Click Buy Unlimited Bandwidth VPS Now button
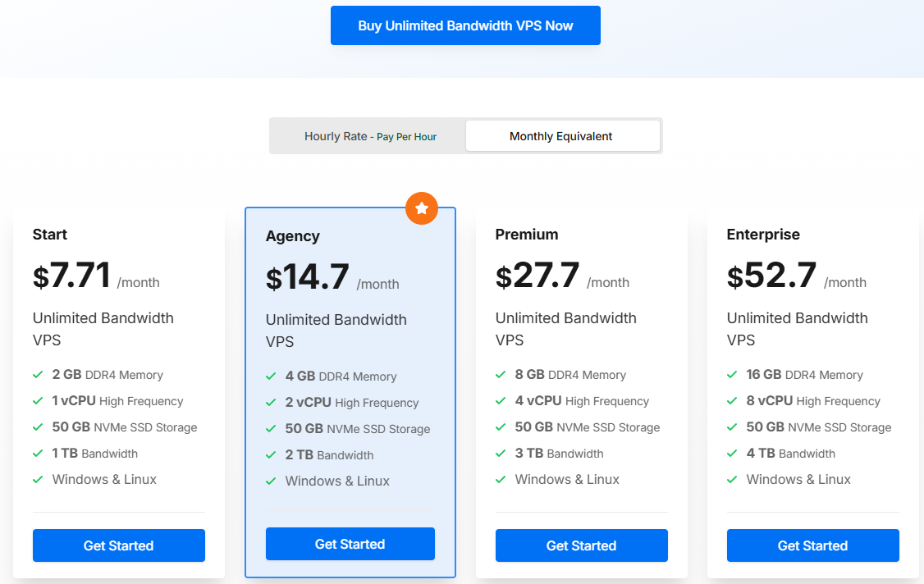The height and width of the screenshot is (584, 924). [465, 25]
